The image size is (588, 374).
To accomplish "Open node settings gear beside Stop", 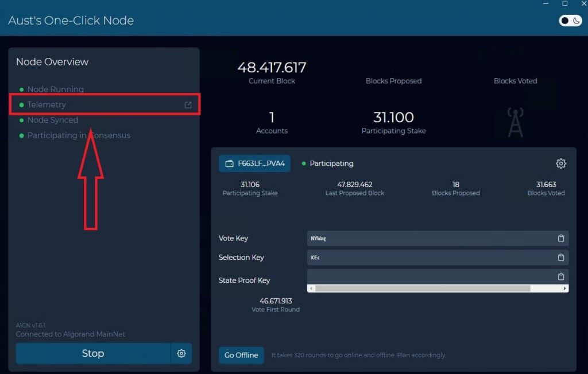I will (x=181, y=353).
